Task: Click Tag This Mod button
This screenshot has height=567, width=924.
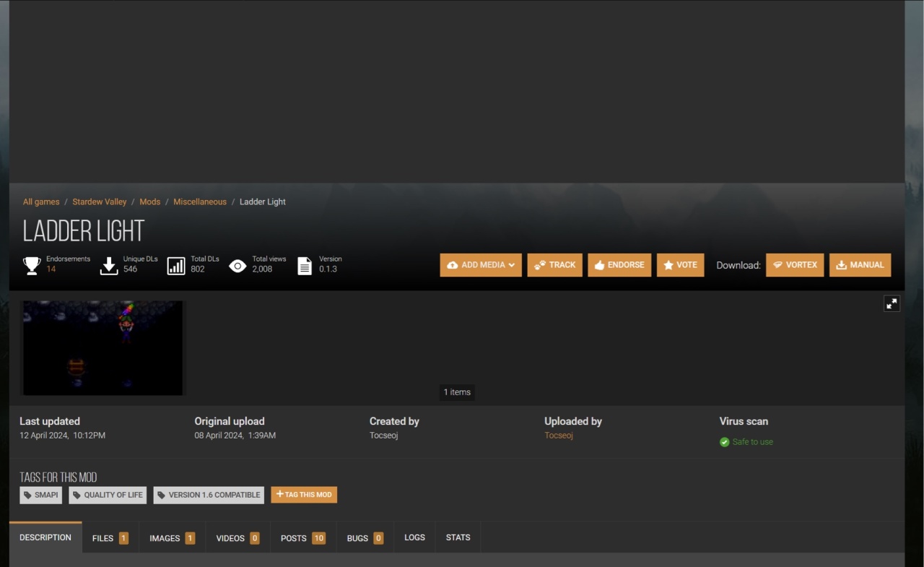Action: (x=304, y=495)
